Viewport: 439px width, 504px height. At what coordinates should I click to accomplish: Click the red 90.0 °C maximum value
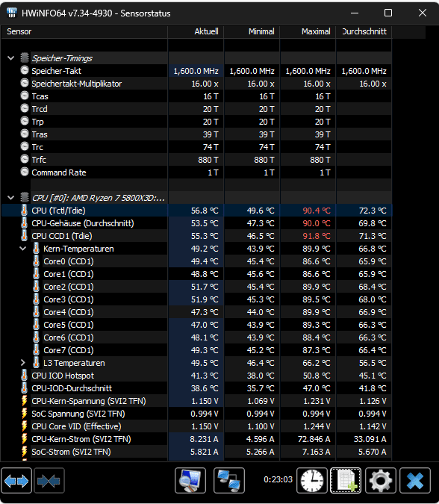click(x=317, y=223)
